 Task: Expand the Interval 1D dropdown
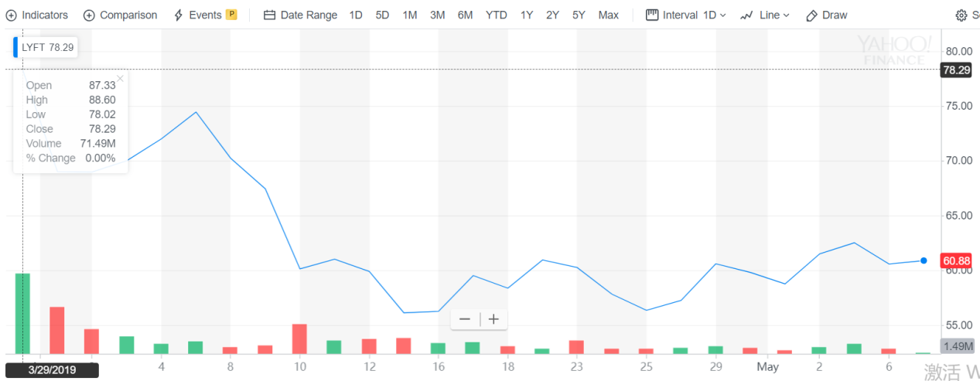[x=685, y=15]
